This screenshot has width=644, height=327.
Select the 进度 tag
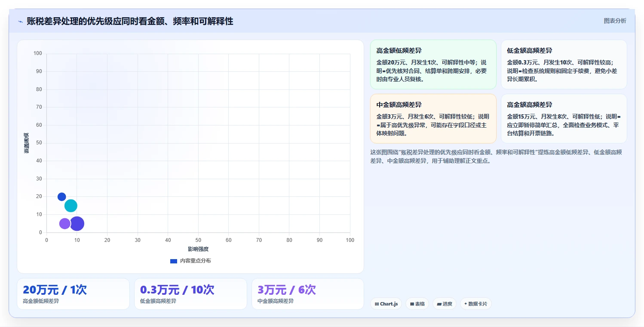pyautogui.click(x=445, y=304)
